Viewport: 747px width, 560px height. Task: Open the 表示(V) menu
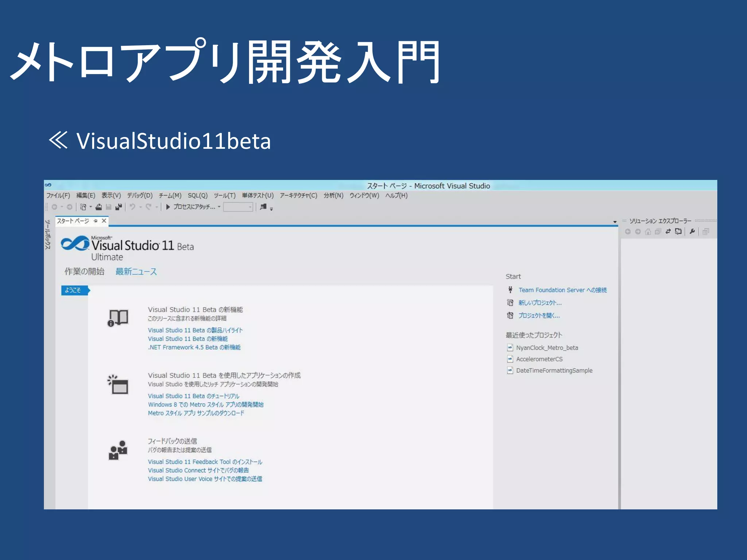pos(111,195)
